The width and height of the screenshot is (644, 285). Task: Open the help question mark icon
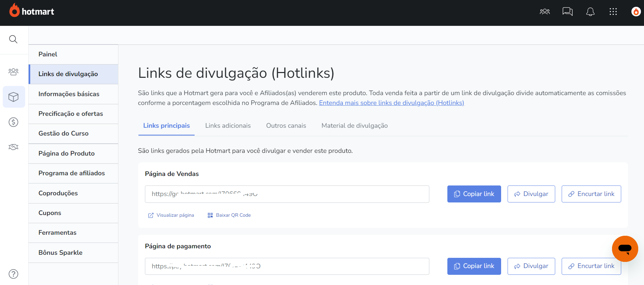point(13,274)
